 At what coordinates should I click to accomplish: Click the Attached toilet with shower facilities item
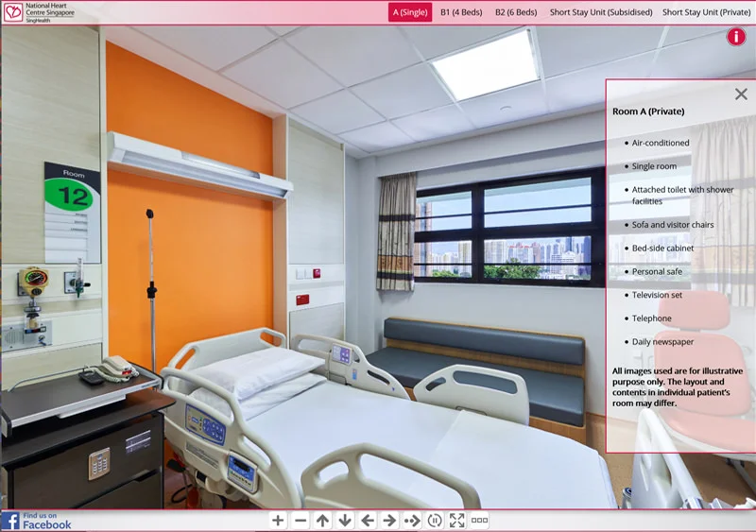click(x=682, y=196)
